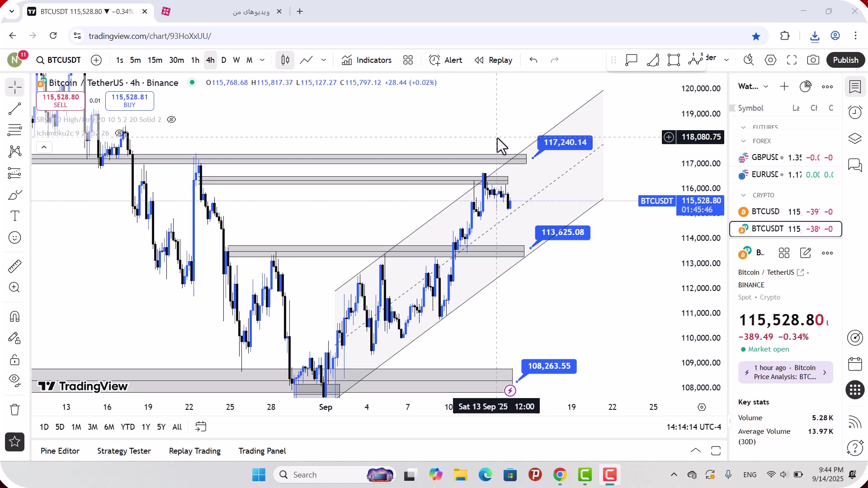Open the favorites star toolbar button

[15, 442]
